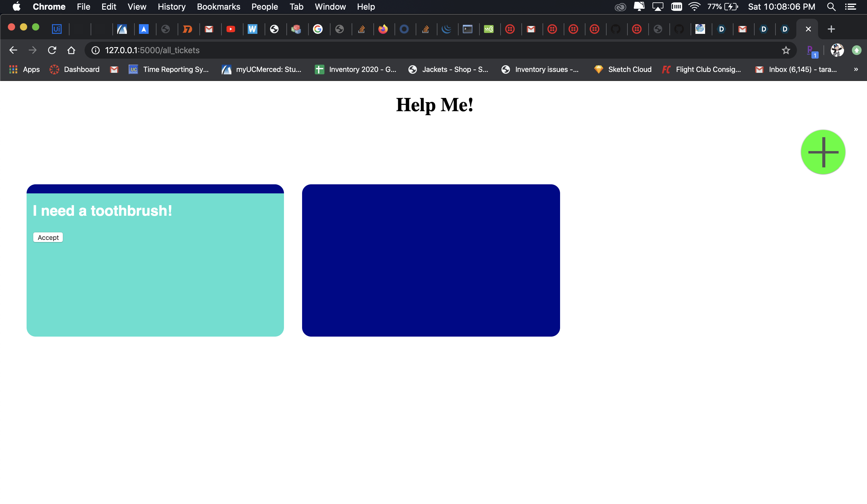Open the Chrome profile avatar icon

click(837, 50)
